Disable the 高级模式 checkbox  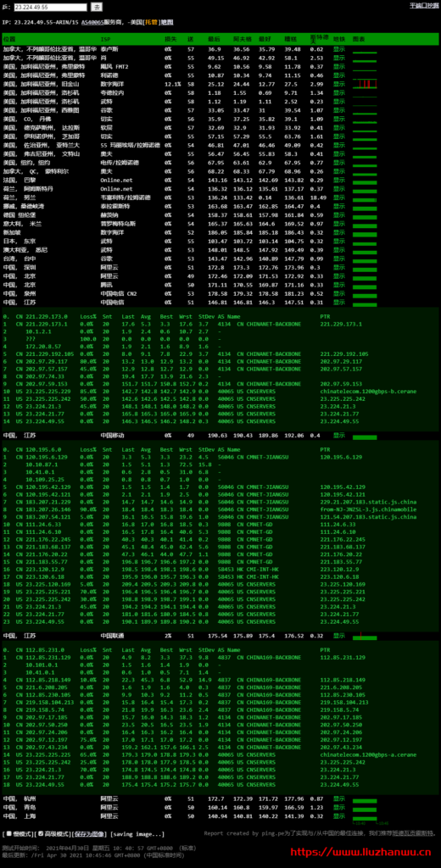click(40, 833)
